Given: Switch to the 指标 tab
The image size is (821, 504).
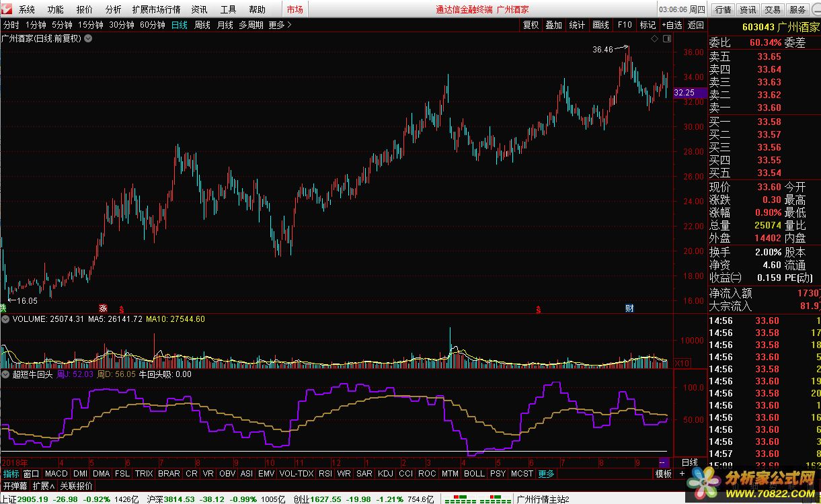Looking at the screenshot, I should click(x=11, y=474).
